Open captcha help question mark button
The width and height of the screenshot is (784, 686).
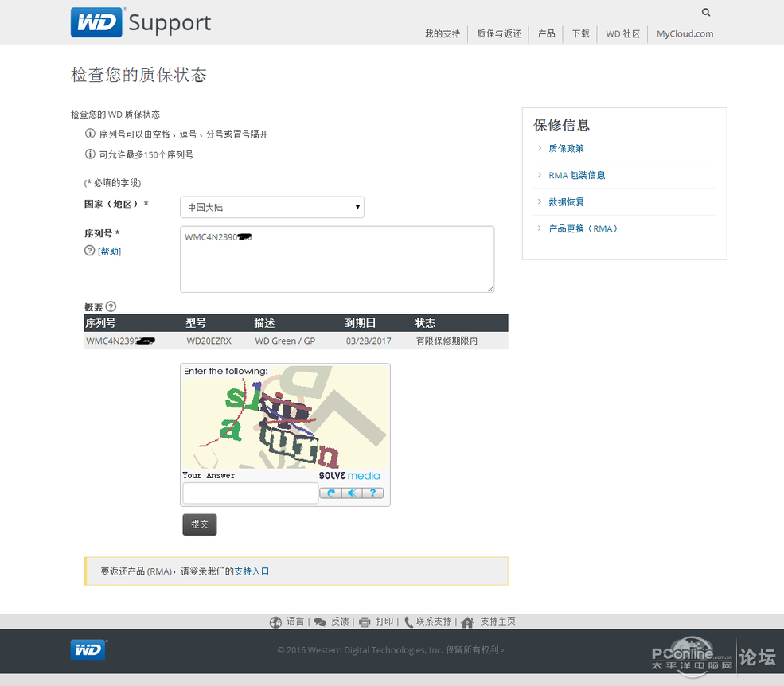click(372, 493)
